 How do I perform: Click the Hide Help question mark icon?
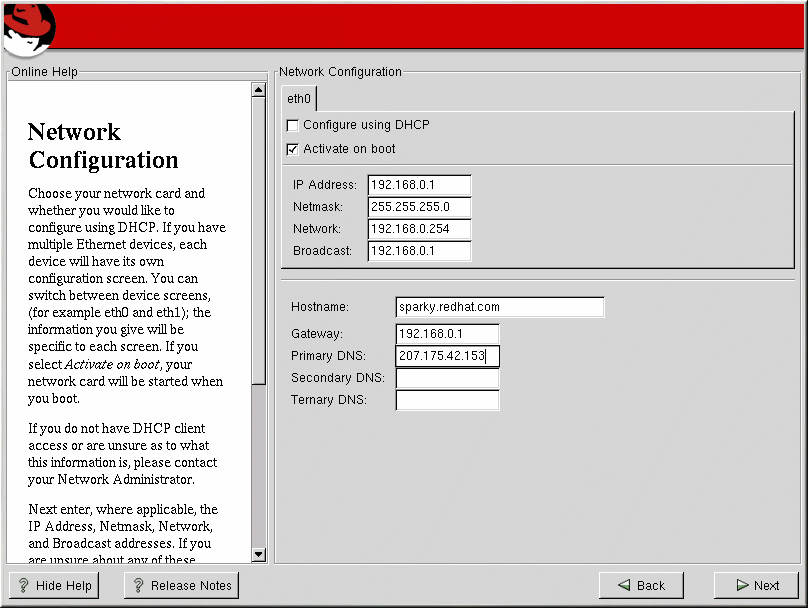pos(24,585)
